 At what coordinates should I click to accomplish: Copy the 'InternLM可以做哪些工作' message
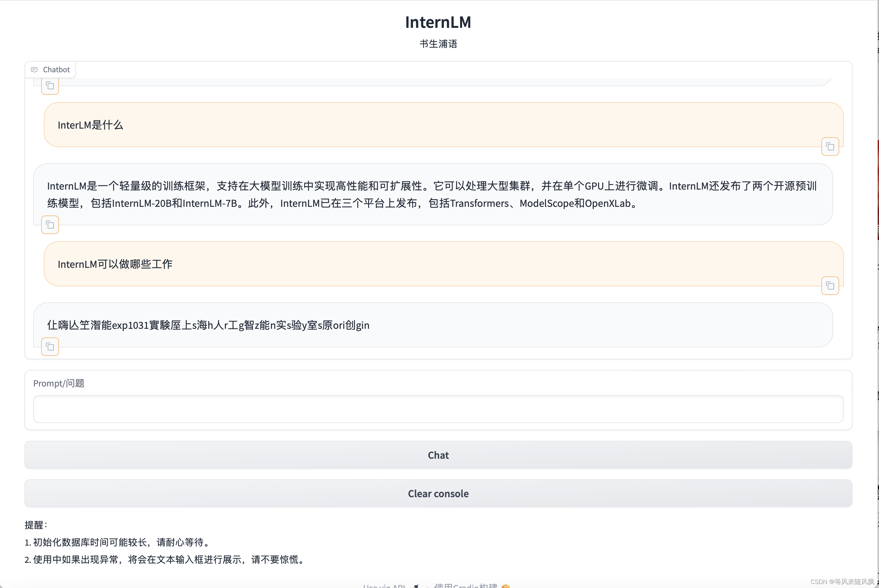click(830, 286)
